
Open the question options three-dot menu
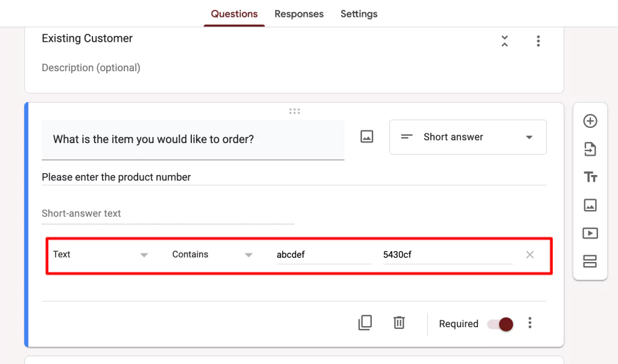(x=529, y=323)
